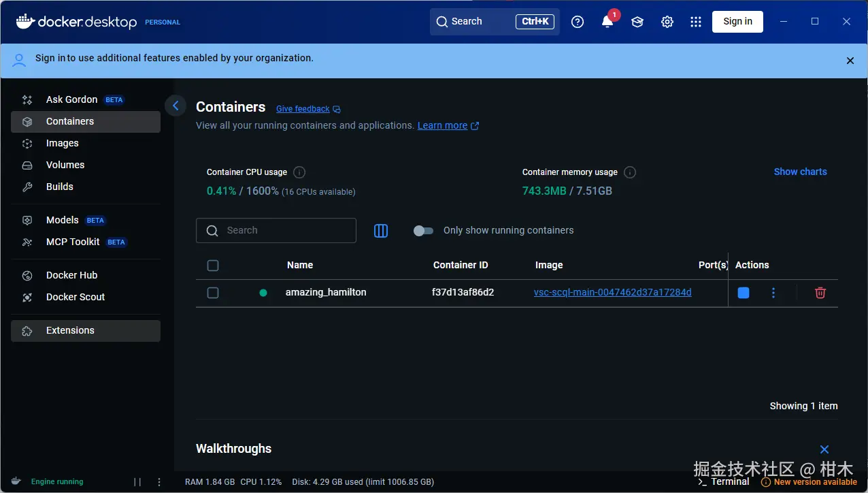Maximize the Docker Desktop window
The height and width of the screenshot is (493, 868).
(x=815, y=22)
